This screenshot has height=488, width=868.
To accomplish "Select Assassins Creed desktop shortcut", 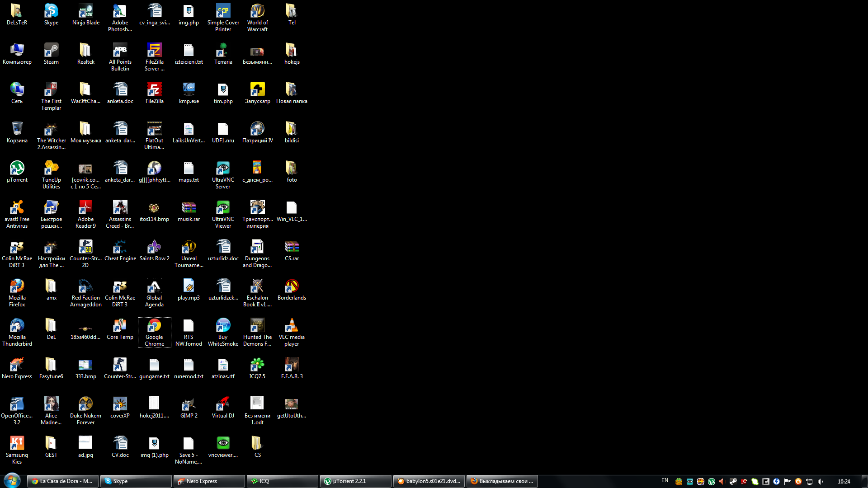I will pyautogui.click(x=120, y=215).
